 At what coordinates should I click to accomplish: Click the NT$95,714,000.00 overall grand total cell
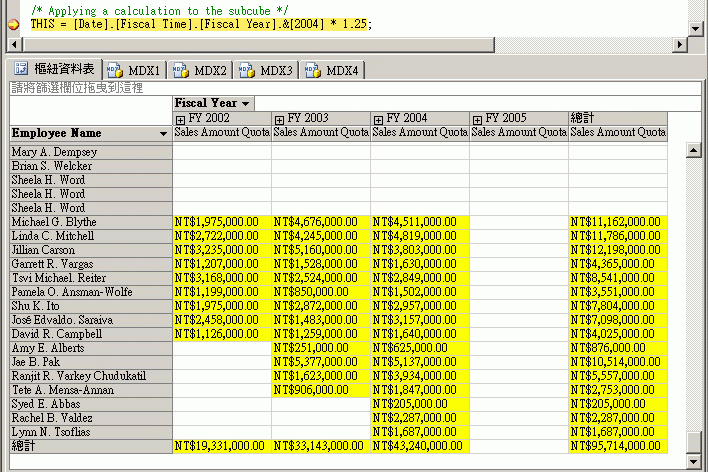(x=618, y=446)
